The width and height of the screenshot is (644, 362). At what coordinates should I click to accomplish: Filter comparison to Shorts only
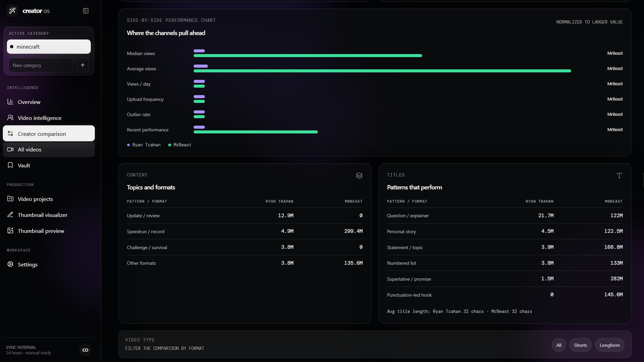coord(580,345)
